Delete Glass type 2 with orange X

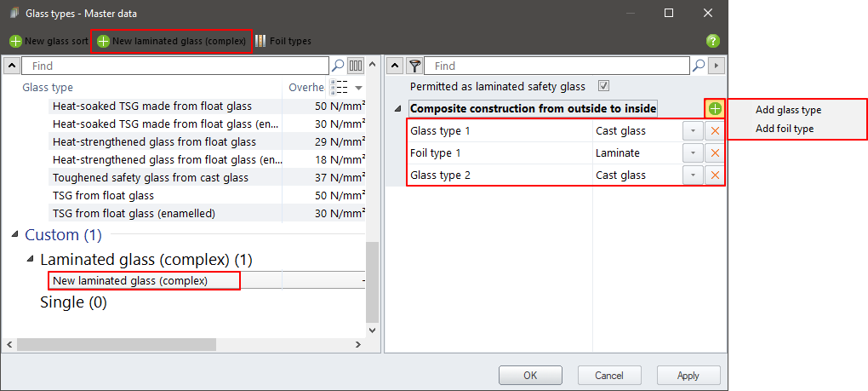[x=715, y=175]
